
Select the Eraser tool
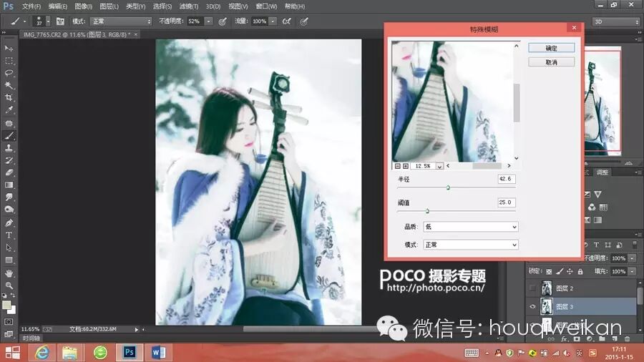pos(9,173)
